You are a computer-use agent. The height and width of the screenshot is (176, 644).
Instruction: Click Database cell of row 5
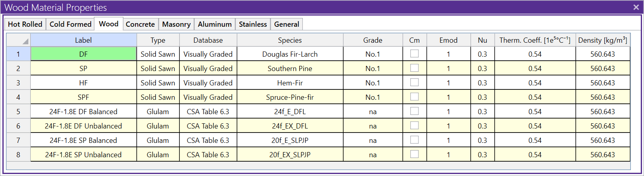(x=208, y=112)
